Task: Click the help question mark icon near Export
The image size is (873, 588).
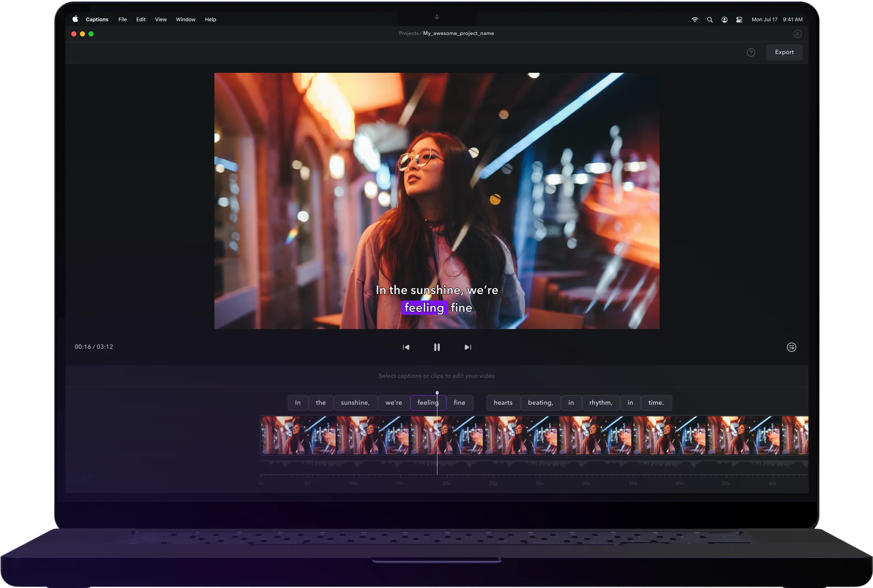Action: coord(751,52)
